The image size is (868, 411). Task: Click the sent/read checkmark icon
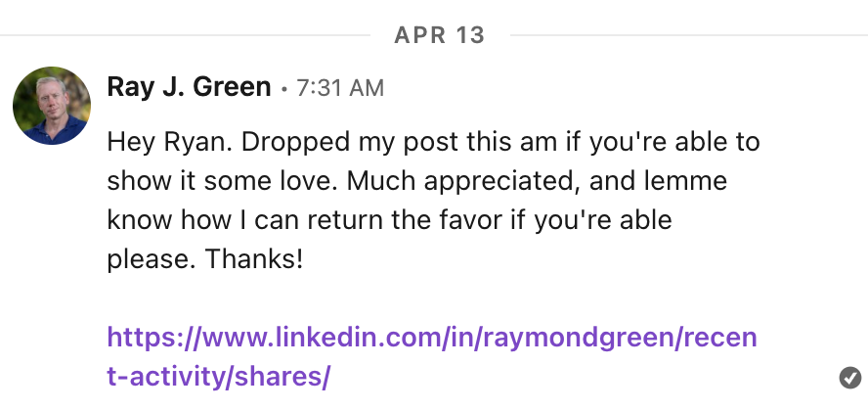click(849, 377)
